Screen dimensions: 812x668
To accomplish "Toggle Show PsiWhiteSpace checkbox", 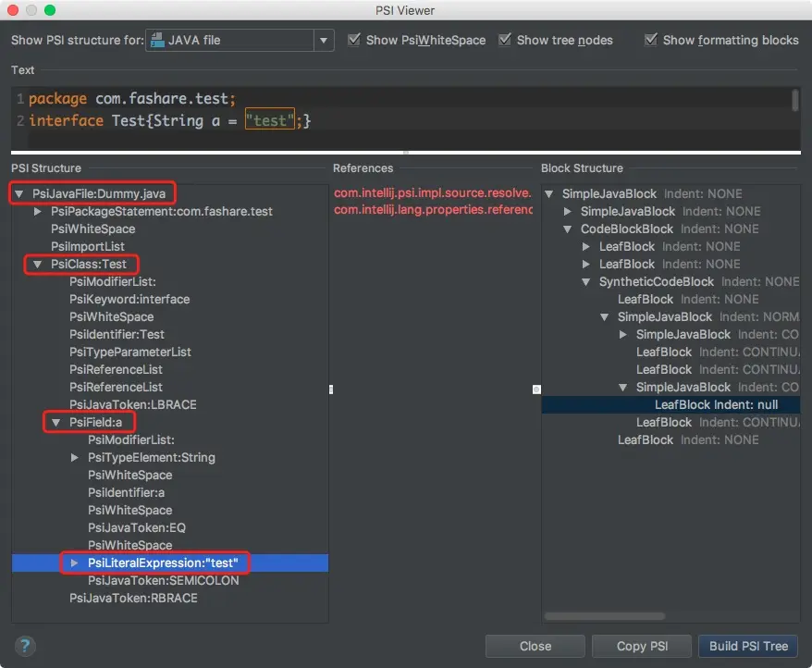I will click(353, 40).
